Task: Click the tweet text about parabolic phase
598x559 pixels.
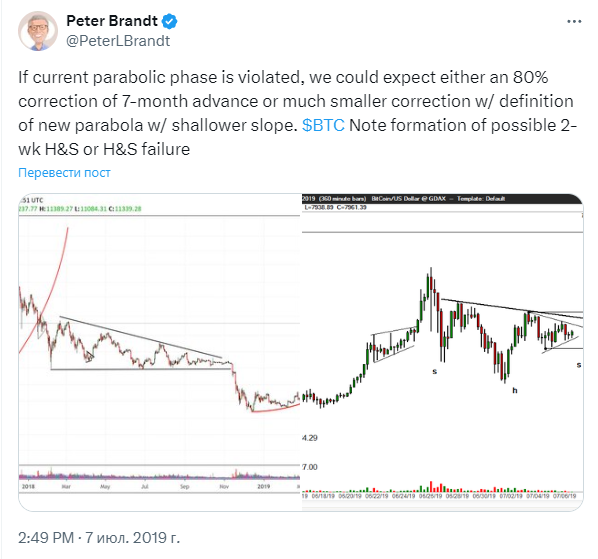Action: (297, 113)
